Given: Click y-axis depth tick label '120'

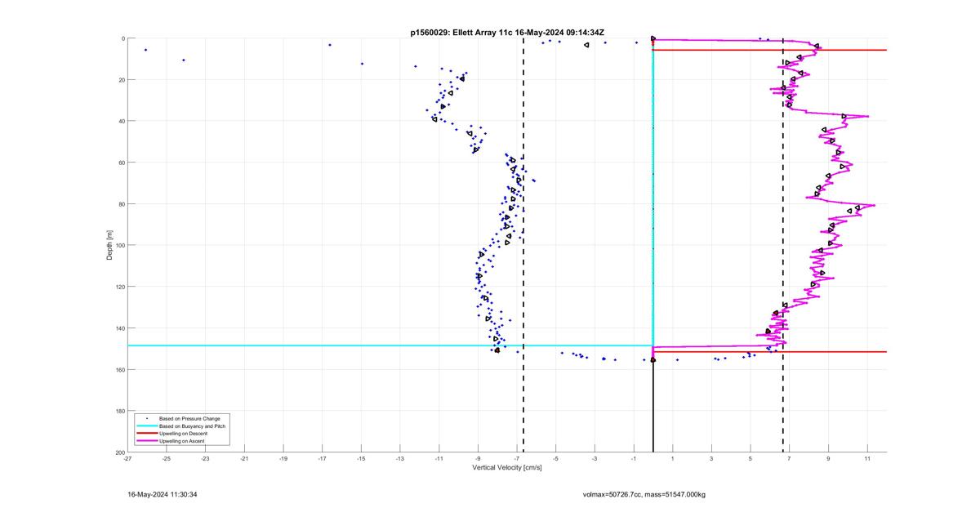Looking at the screenshot, I should point(119,287).
